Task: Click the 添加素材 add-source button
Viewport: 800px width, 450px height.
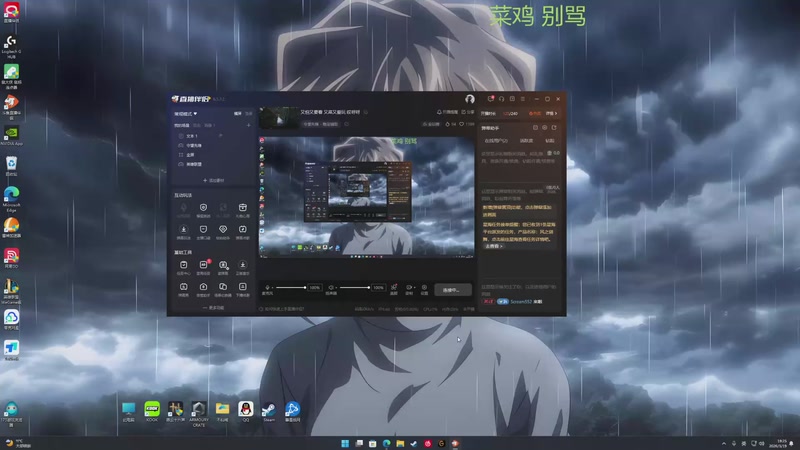Action: coord(213,180)
